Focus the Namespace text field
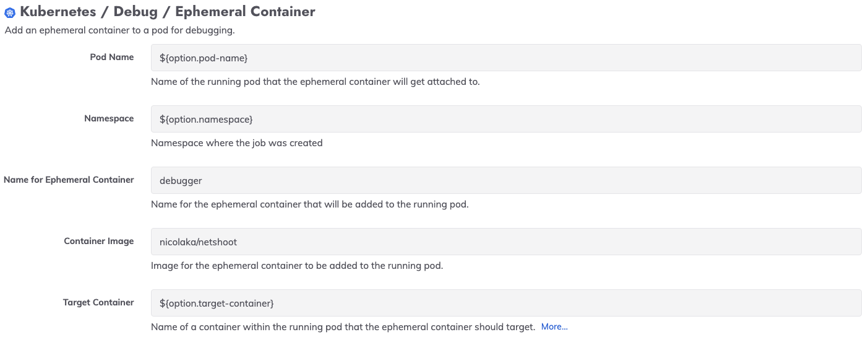The image size is (868, 337). click(505, 119)
